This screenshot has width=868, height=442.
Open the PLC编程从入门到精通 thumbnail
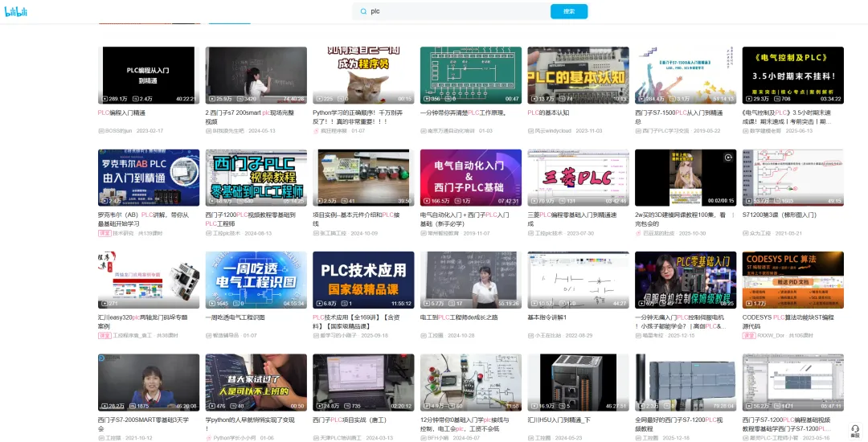pos(149,76)
